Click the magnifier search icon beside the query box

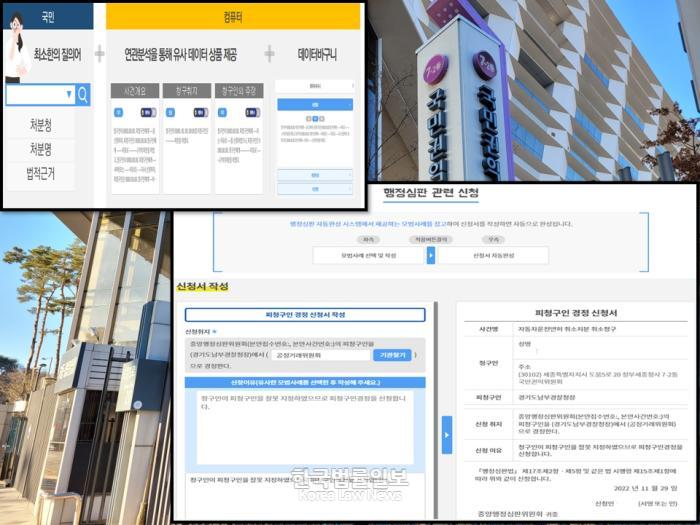click(x=83, y=95)
